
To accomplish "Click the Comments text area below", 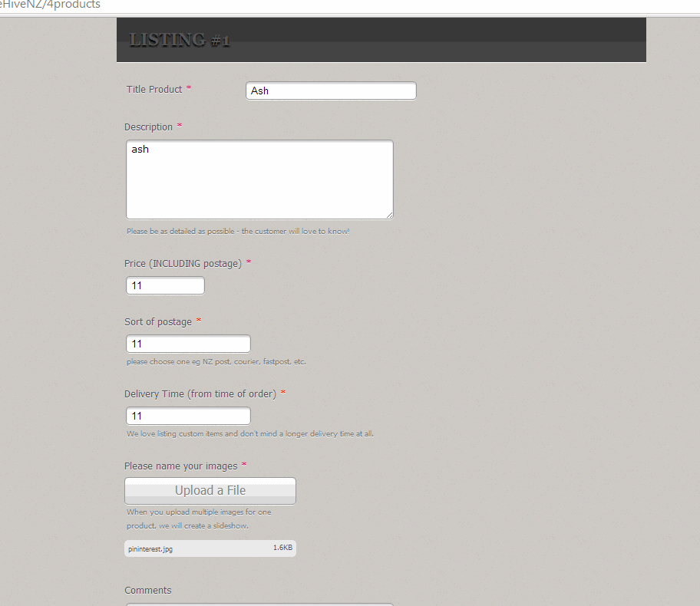I will click(x=259, y=604).
